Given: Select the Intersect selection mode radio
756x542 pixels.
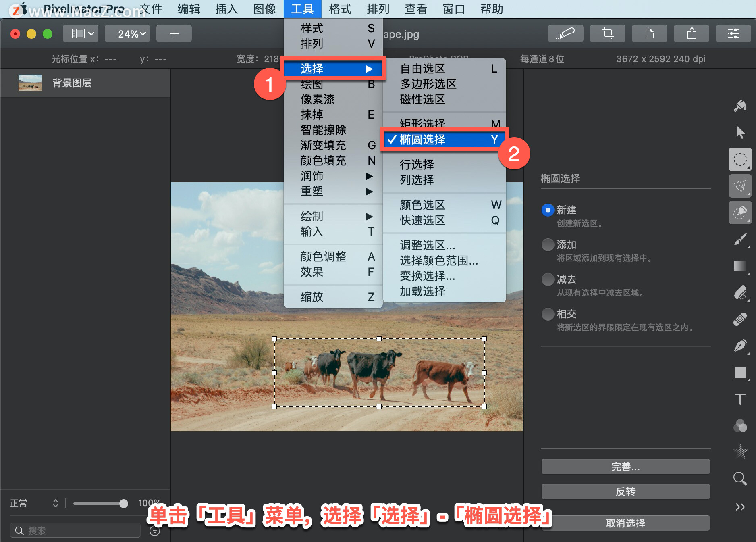Looking at the screenshot, I should pyautogui.click(x=548, y=314).
